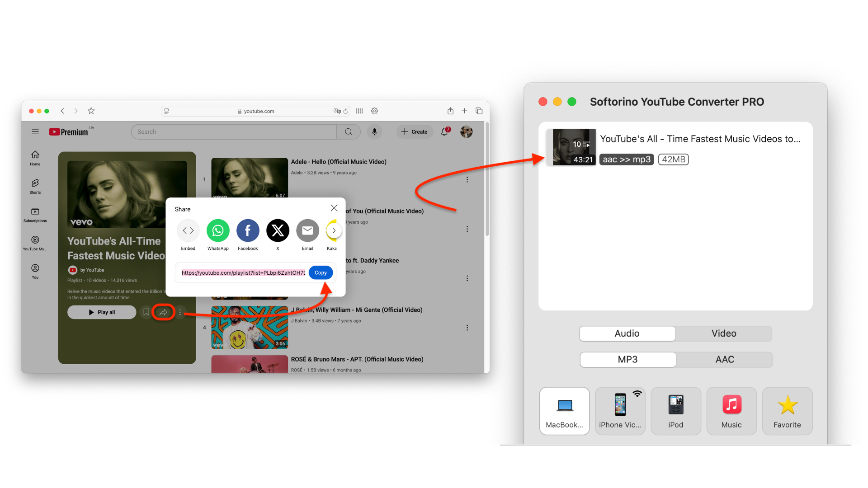Open a new browser tab
This screenshot has width=868, height=488.
(x=464, y=111)
